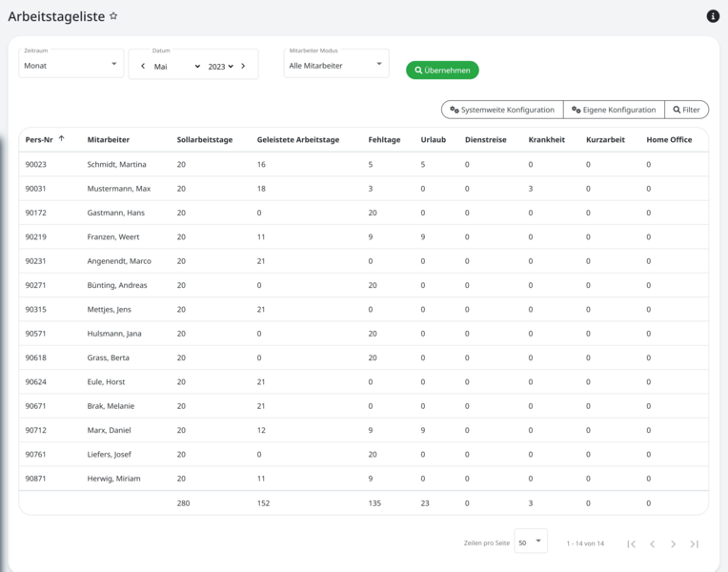Change rows per page from 50
728x572 pixels.
coord(531,542)
